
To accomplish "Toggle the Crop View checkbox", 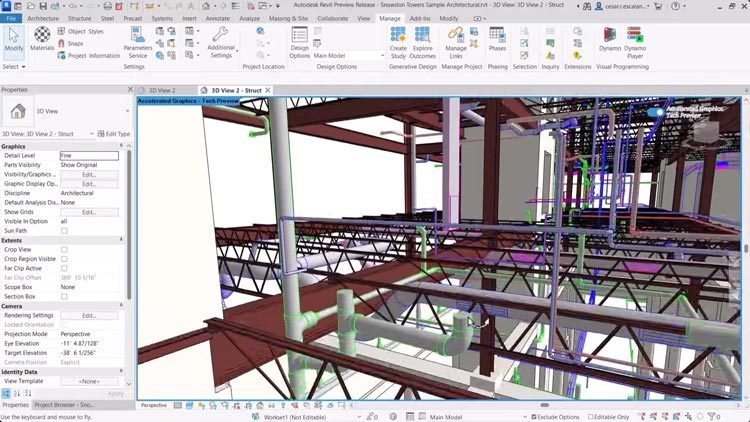I will pos(64,249).
